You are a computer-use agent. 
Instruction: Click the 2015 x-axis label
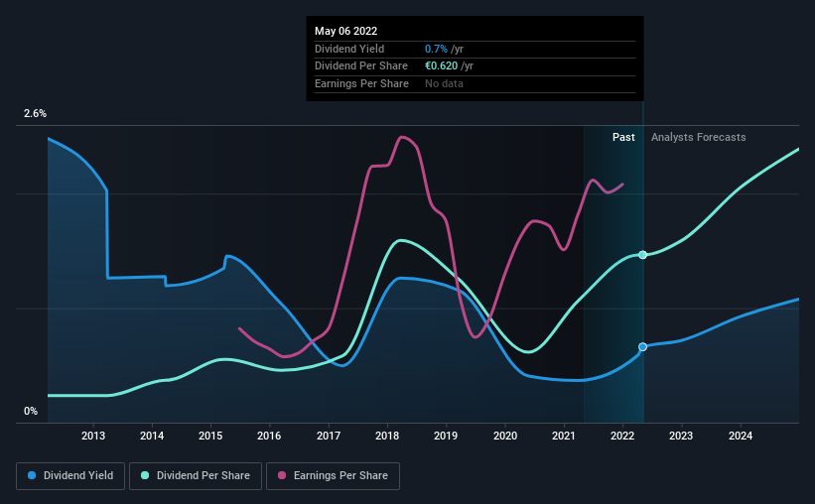pyautogui.click(x=210, y=436)
